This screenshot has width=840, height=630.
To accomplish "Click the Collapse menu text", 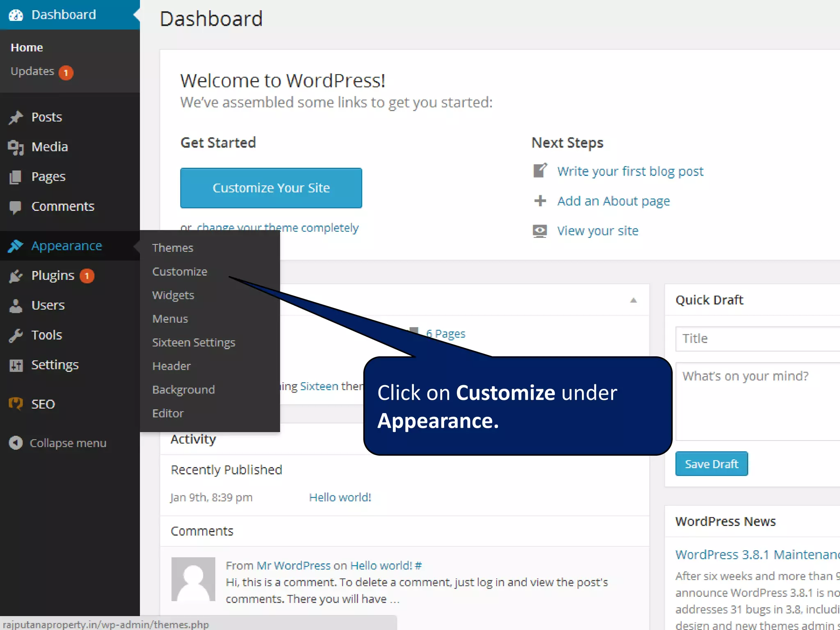I will coord(68,443).
